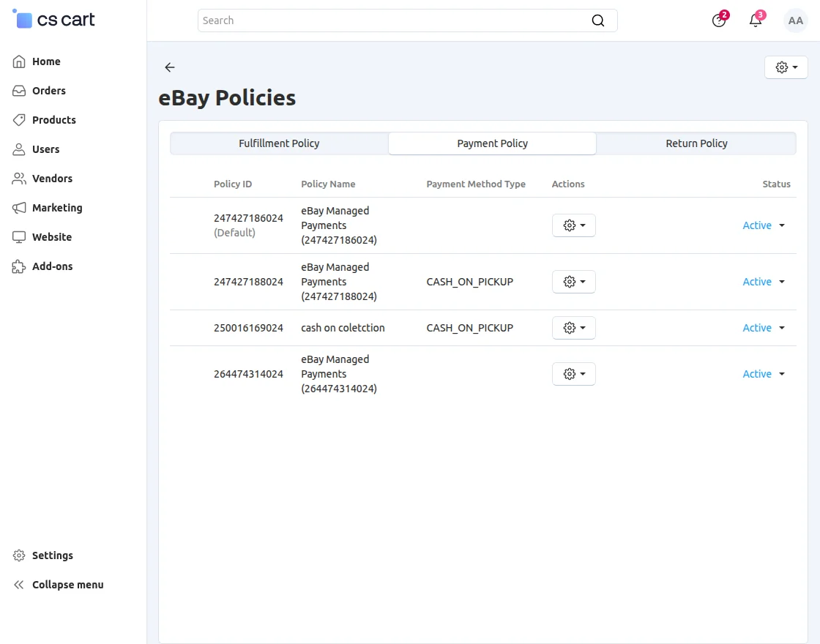Viewport: 820px width, 644px height.
Task: Open the Add-ons menu item
Action: (52, 266)
